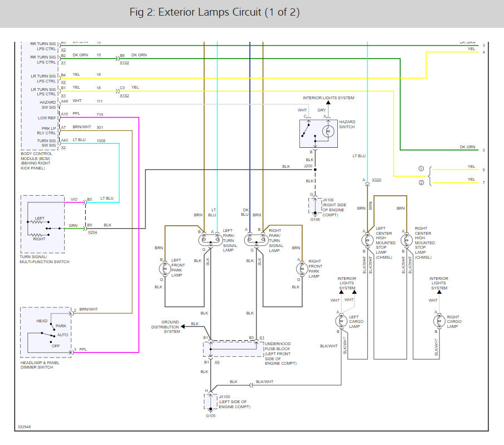Click the 'LEFT' contact label in turn switch
Image resolution: width=504 pixels, height=445 pixels.
(40, 219)
